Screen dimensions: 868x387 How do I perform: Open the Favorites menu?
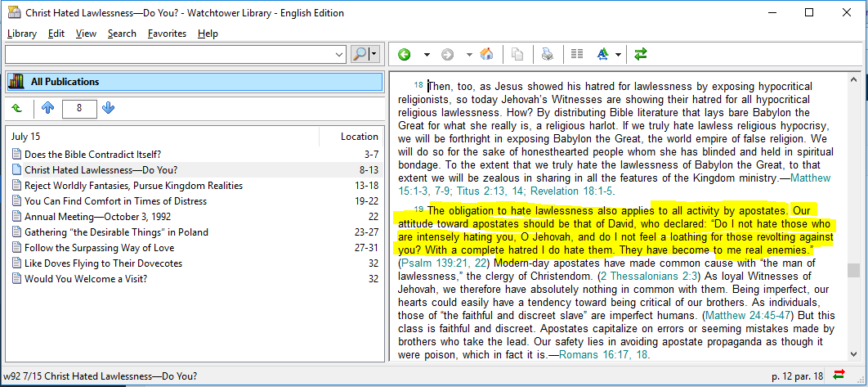point(167,34)
